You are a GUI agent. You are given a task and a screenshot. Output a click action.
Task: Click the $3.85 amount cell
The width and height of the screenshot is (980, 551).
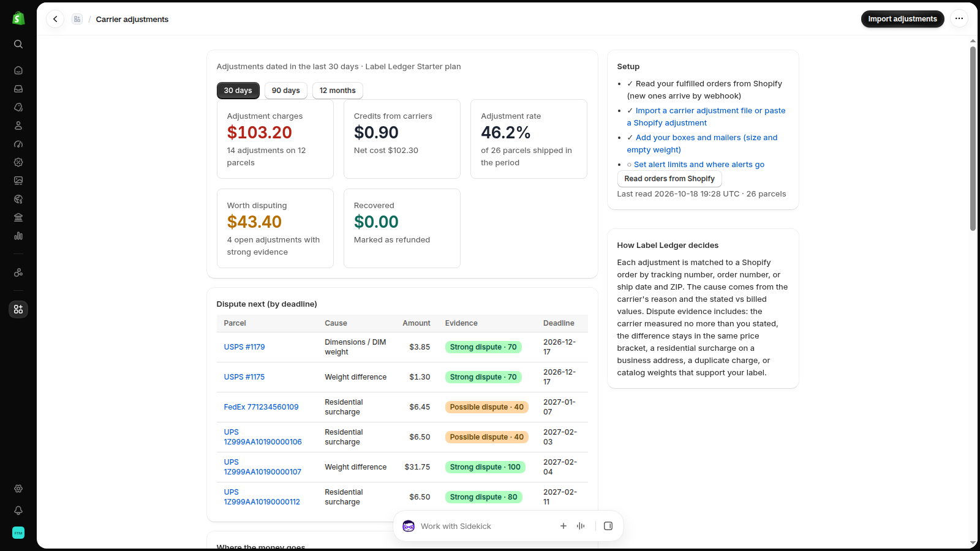tap(420, 347)
